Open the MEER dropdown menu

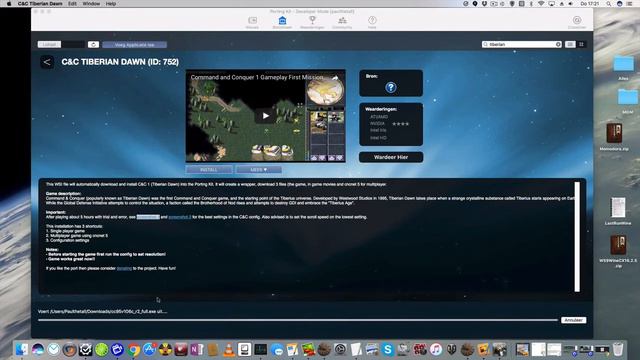point(258,169)
